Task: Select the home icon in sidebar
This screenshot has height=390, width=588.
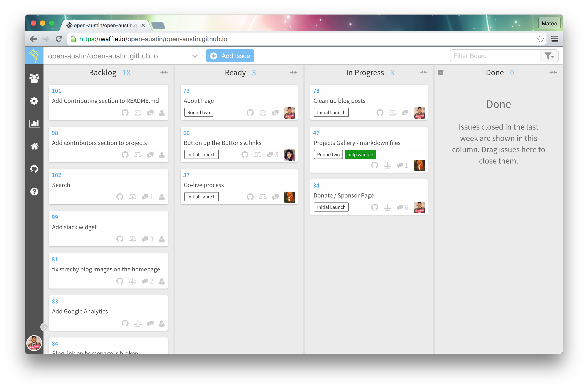Action: [35, 146]
